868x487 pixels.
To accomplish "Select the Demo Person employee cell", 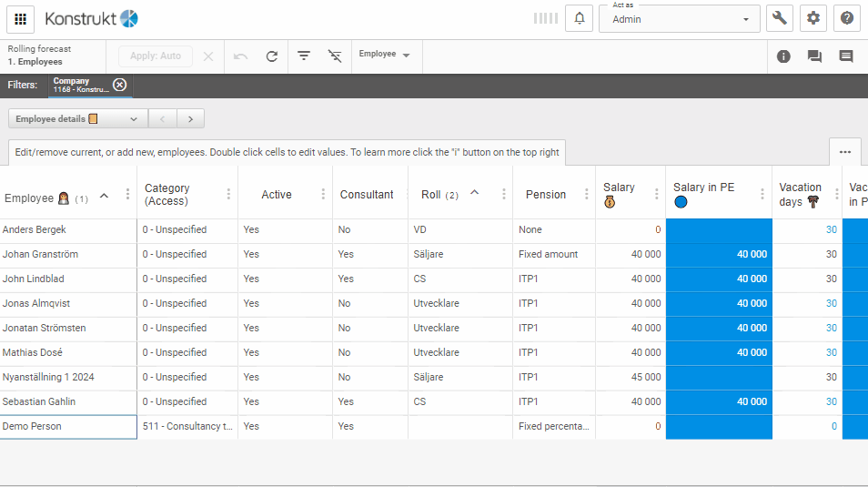I will [x=68, y=426].
